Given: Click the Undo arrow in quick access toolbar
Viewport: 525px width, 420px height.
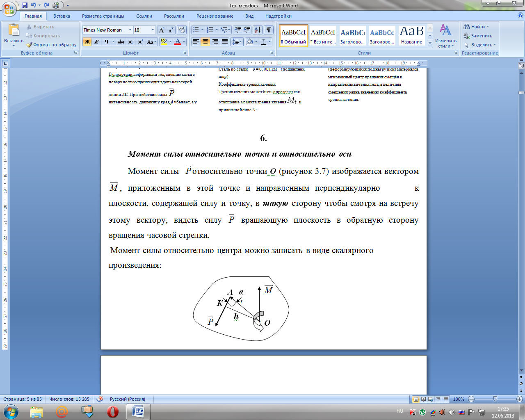Looking at the screenshot, I should point(34,5).
